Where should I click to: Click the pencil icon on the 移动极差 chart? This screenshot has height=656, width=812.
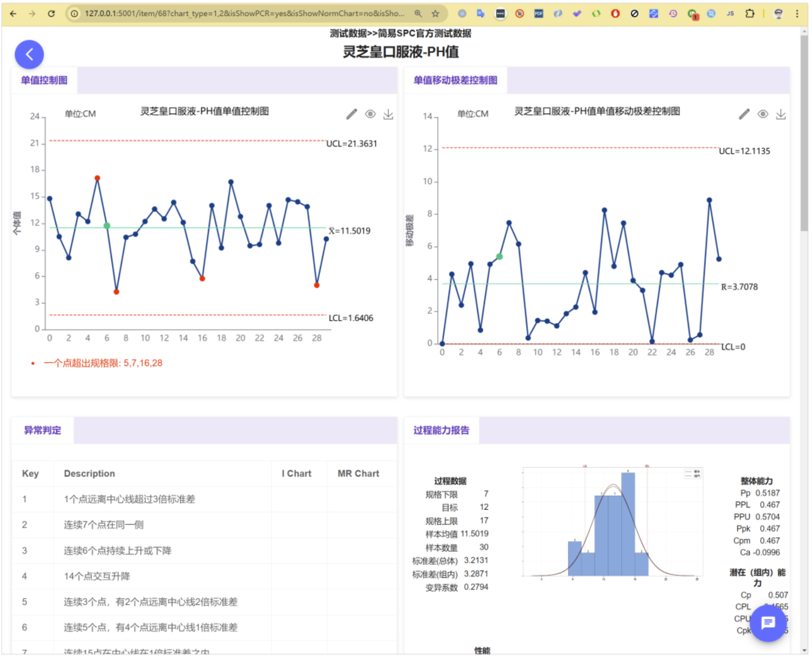point(744,115)
